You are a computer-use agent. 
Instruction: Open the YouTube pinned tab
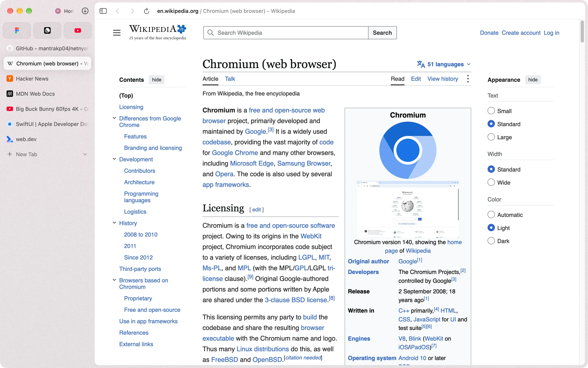coord(78,30)
